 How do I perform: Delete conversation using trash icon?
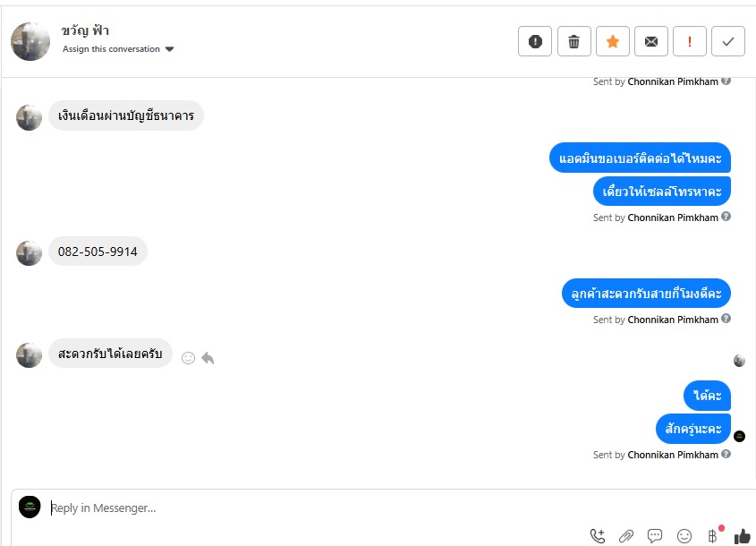[574, 41]
